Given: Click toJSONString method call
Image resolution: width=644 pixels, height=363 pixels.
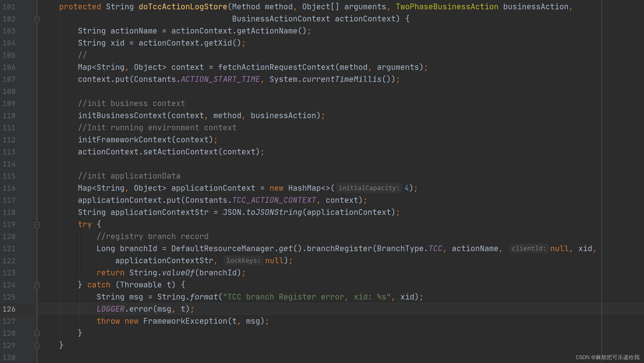Looking at the screenshot, I should 274,212.
